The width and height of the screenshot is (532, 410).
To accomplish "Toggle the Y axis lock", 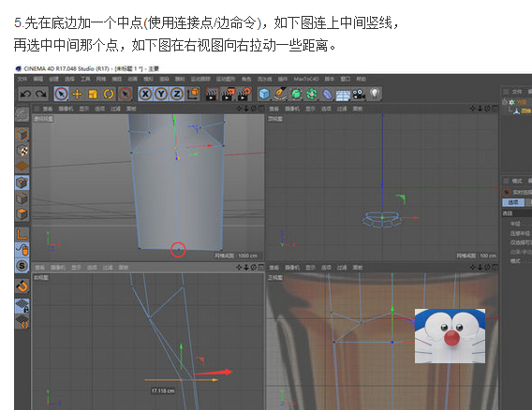I will coord(161,94).
